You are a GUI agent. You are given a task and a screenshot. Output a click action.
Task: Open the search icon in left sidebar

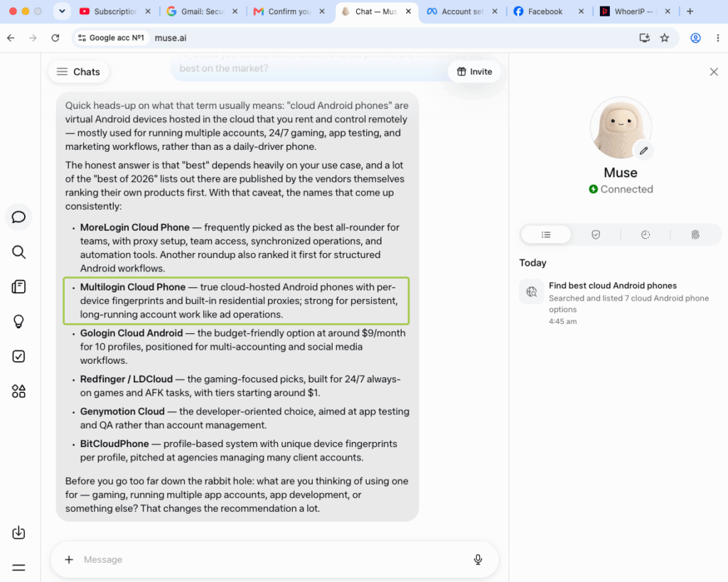click(18, 252)
